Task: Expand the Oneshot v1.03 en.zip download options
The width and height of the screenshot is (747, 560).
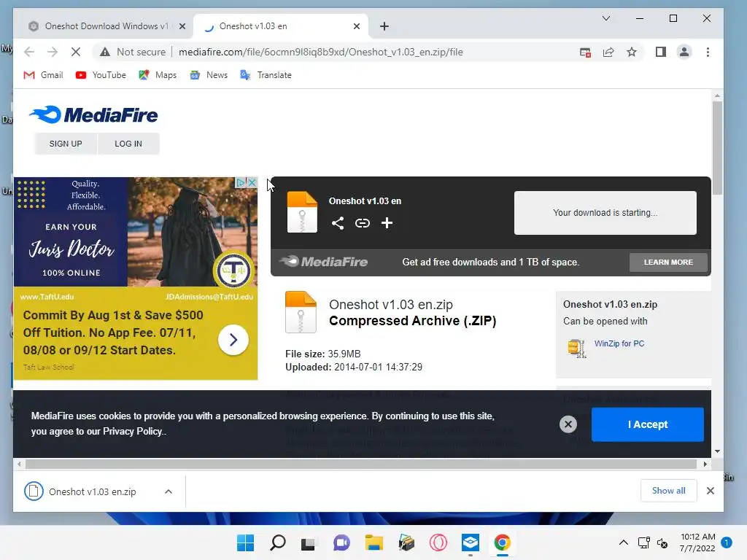Action: [169, 491]
